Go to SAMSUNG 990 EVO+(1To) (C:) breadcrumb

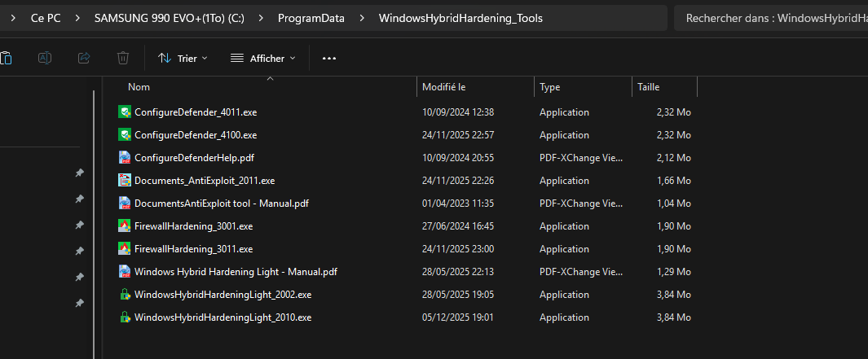170,18
